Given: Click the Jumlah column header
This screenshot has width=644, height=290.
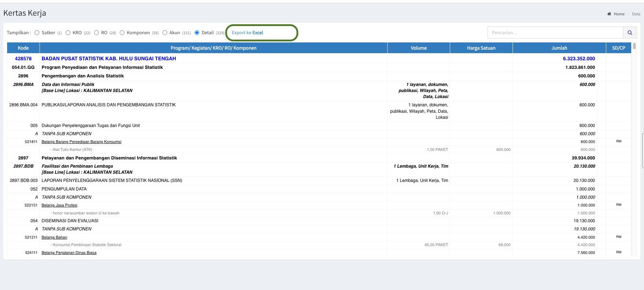Looking at the screenshot, I should pos(559,48).
